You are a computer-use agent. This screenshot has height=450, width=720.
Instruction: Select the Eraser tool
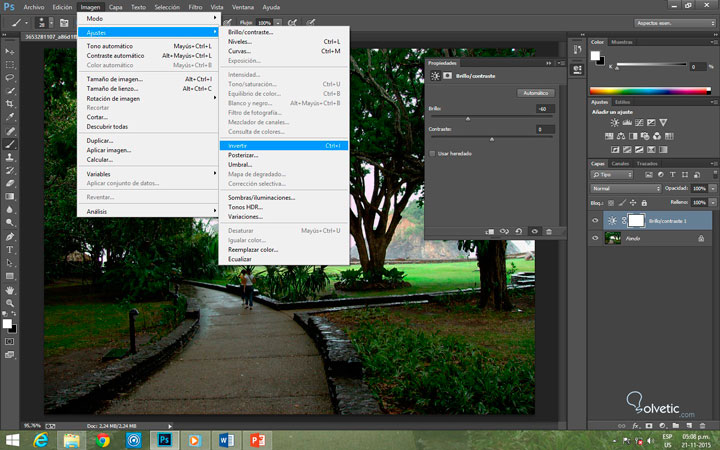[x=10, y=183]
